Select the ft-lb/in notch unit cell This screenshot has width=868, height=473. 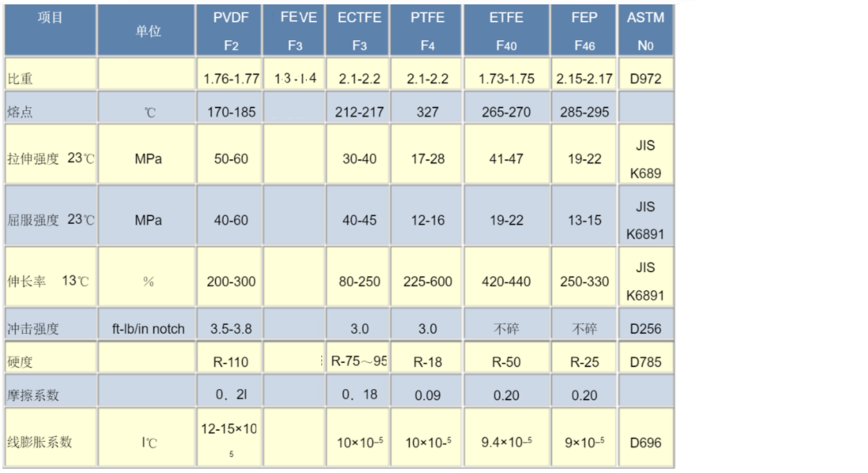[148, 329]
